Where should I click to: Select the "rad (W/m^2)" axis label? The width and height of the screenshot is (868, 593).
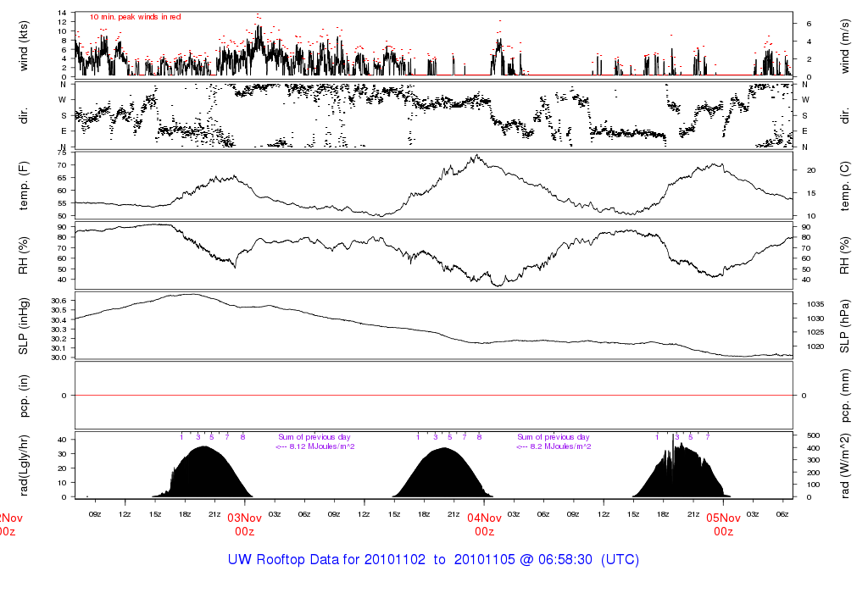click(845, 466)
